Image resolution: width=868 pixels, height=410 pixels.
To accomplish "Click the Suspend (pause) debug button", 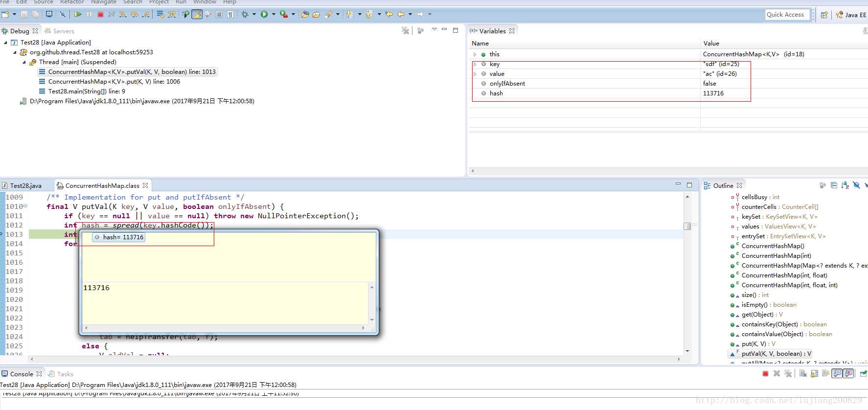I will pos(89,14).
